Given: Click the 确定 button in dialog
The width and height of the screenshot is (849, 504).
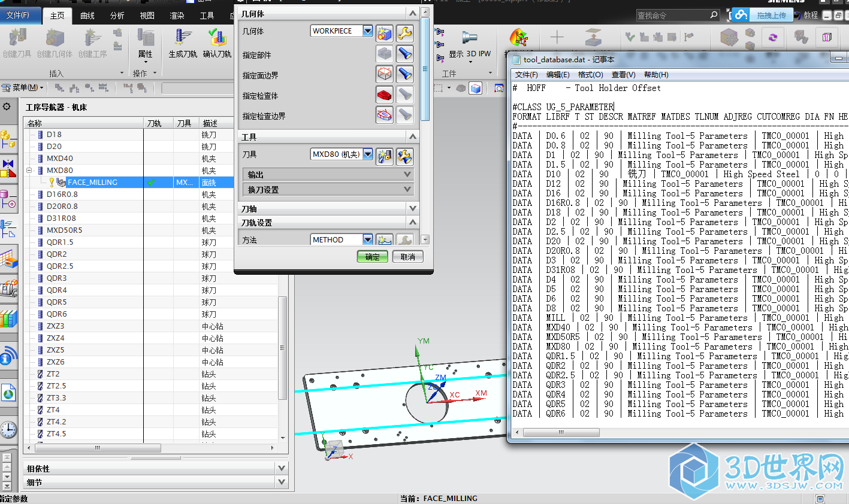Looking at the screenshot, I should 372,257.
